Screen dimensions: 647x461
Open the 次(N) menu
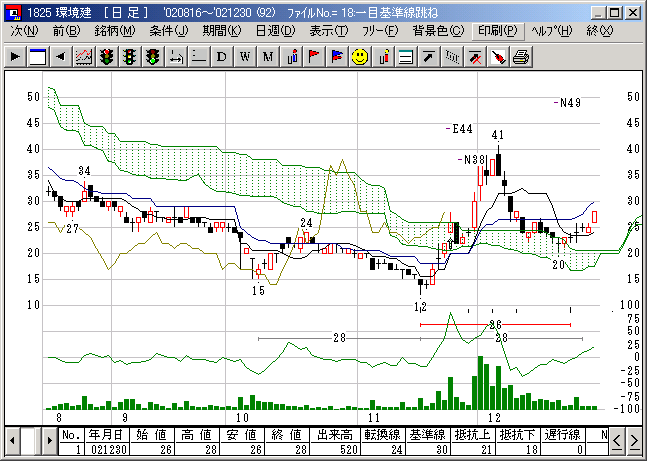pos(24,31)
